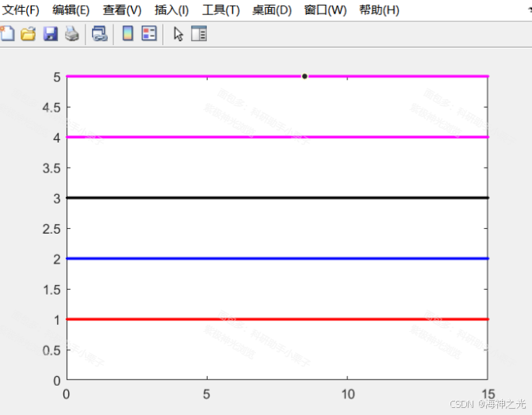Select the Edit Plot arrow tool
Viewport: 532px width, 415px height.
pyautogui.click(x=178, y=34)
